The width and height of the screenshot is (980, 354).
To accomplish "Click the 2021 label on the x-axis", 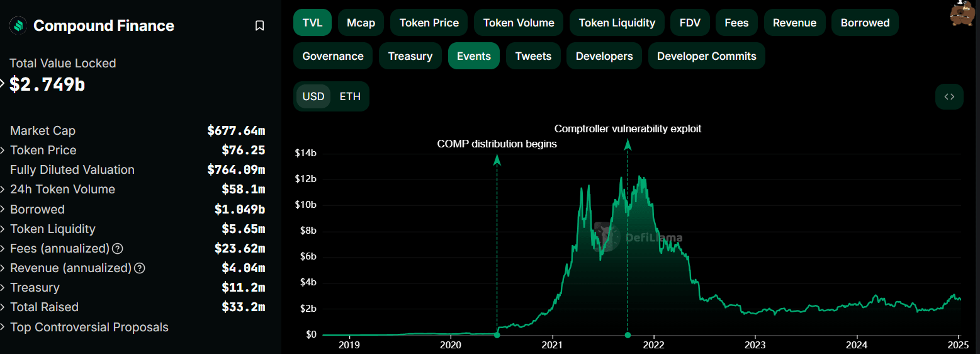I will (x=552, y=345).
